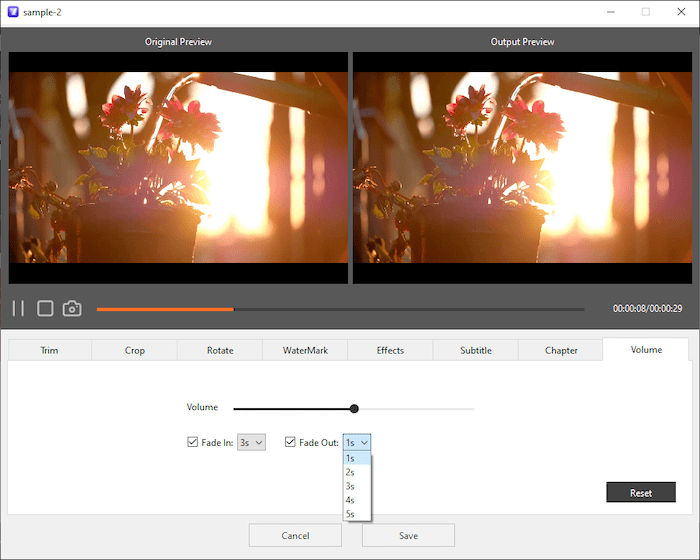The height and width of the screenshot is (560, 700).
Task: Stop the video with the square icon
Action: pyautogui.click(x=45, y=309)
